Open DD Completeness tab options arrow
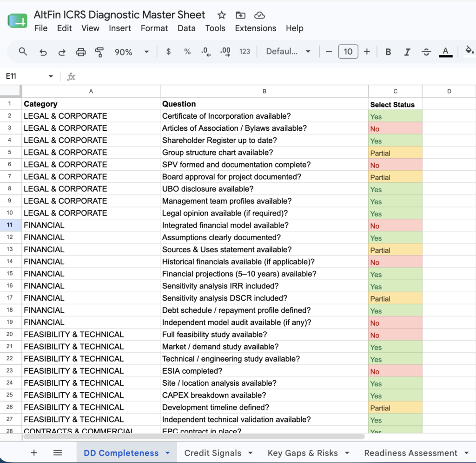Screen dimensions: 476x463 coord(167,453)
